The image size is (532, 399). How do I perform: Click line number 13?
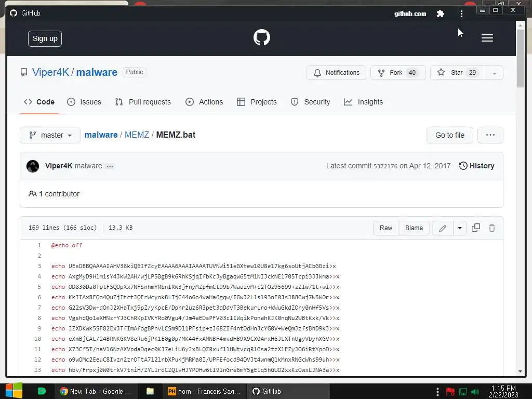pyautogui.click(x=37, y=370)
